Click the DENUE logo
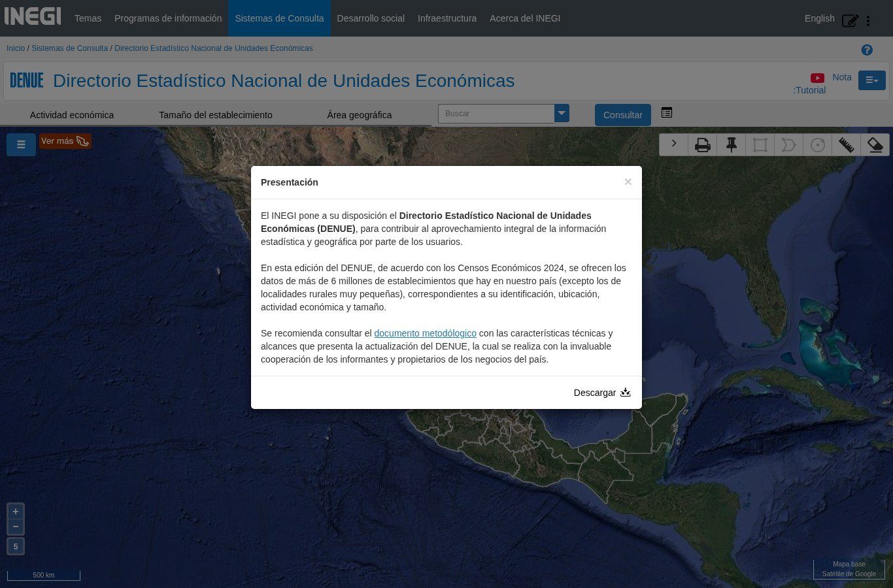 tap(27, 80)
